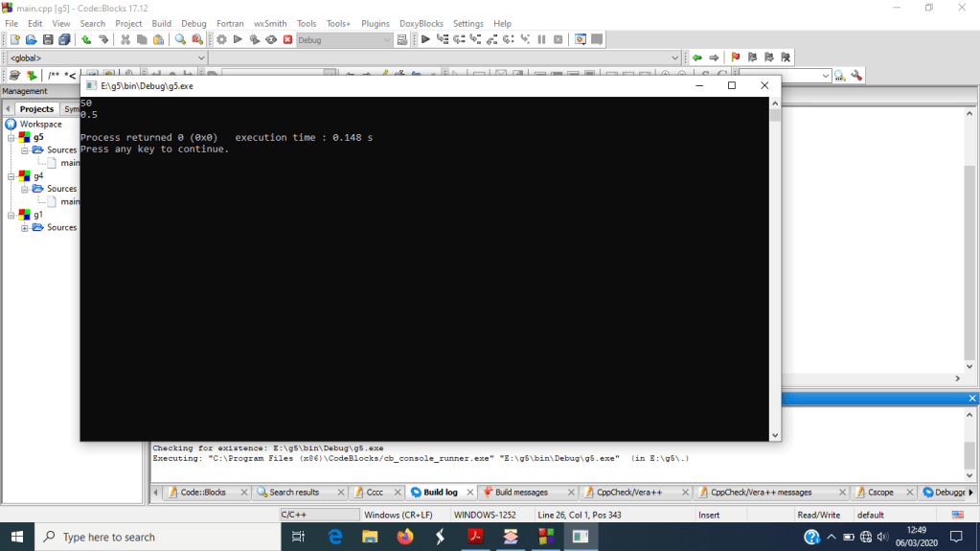Click the Find magnifier icon in toolbar
The height and width of the screenshot is (551, 980).
[x=180, y=39]
